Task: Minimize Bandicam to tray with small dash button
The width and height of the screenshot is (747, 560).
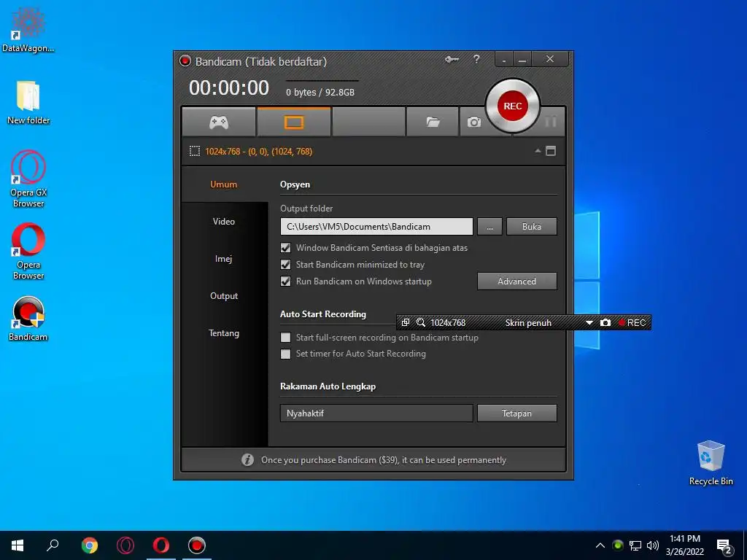Action: [503, 60]
